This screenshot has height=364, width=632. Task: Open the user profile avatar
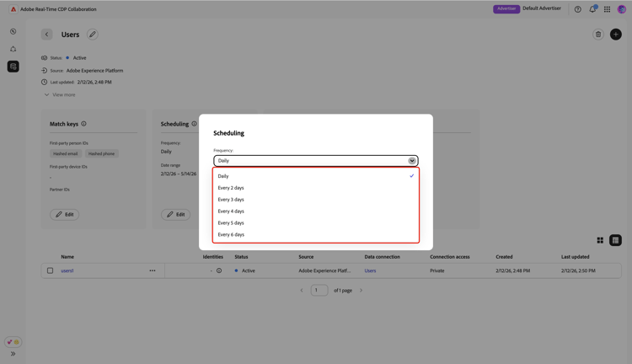[622, 9]
